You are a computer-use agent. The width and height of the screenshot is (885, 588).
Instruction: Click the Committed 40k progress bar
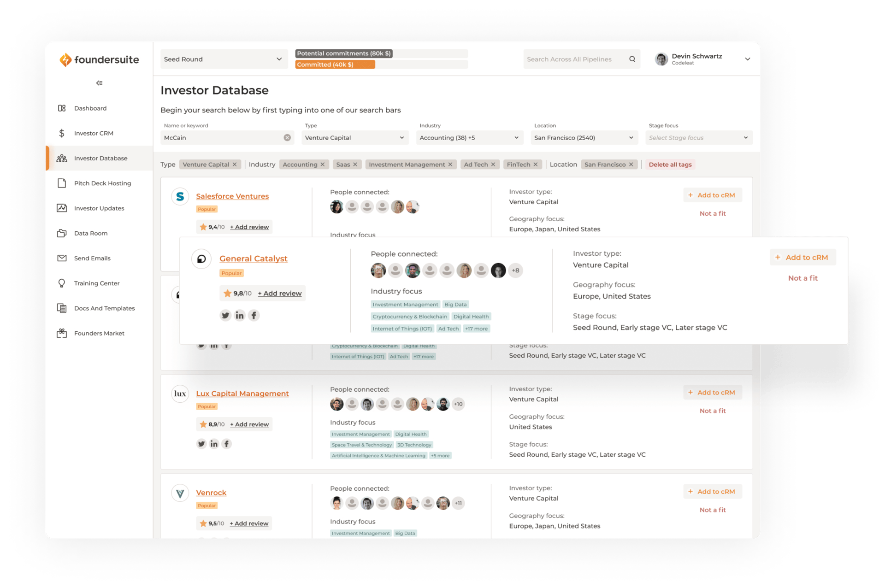tap(381, 65)
